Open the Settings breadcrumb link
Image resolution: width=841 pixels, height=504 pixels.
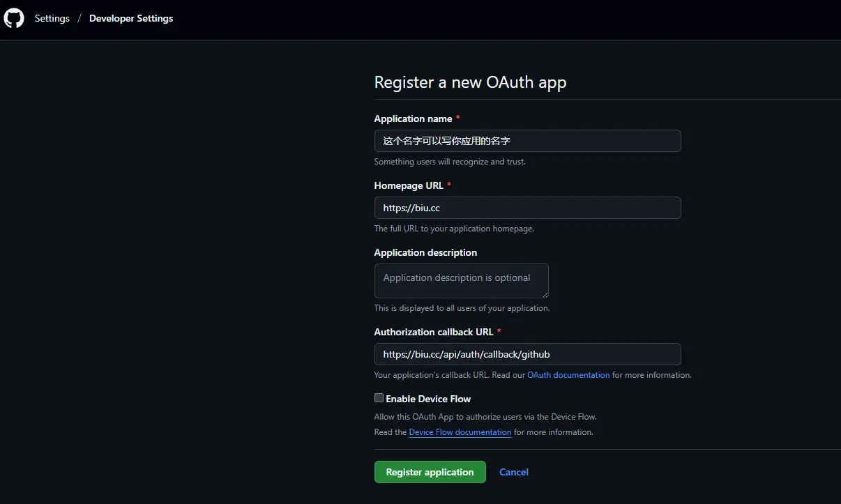click(x=52, y=18)
